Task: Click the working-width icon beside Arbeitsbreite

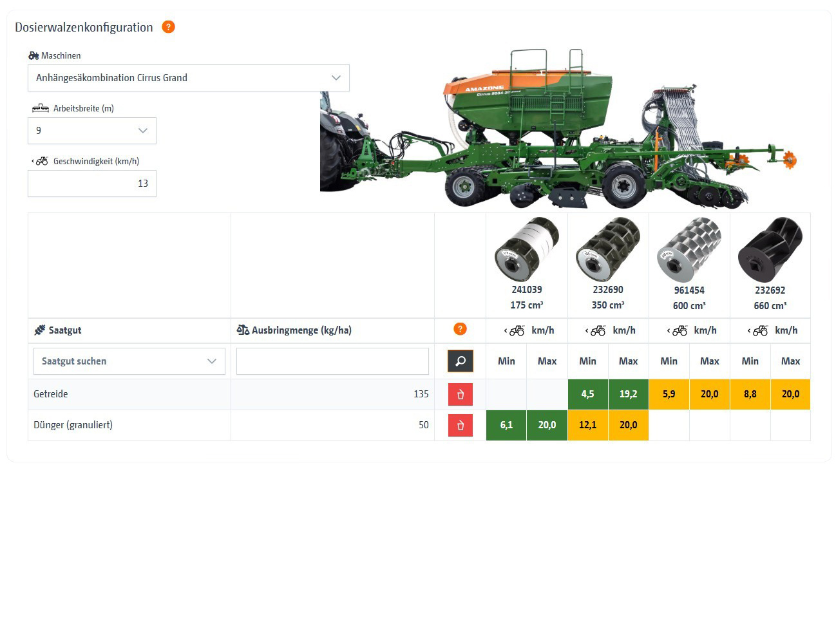Action: [41, 108]
